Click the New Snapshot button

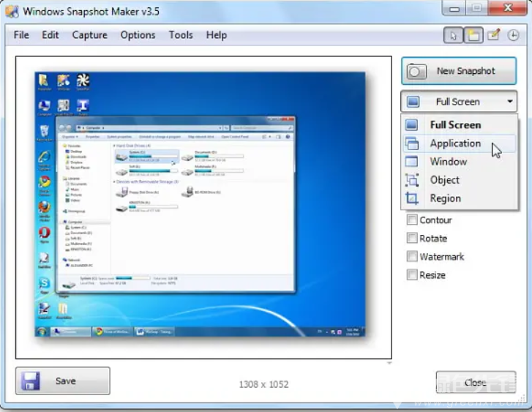[x=459, y=71]
